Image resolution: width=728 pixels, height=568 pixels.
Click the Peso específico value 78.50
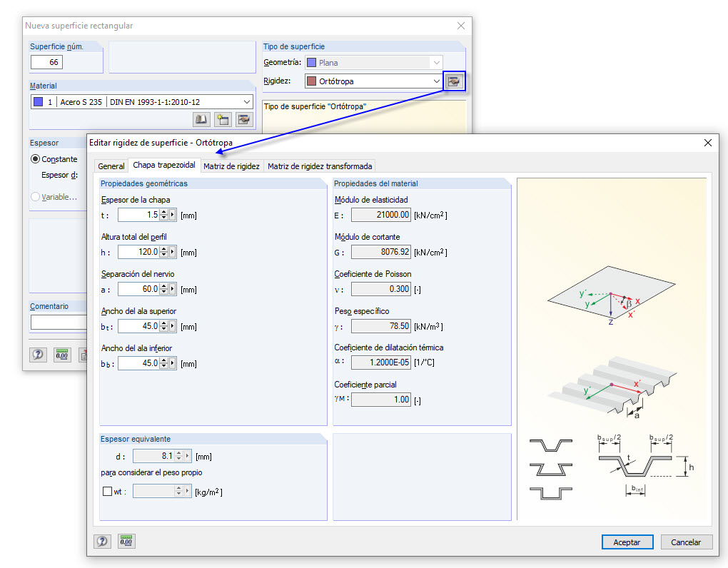tap(380, 326)
